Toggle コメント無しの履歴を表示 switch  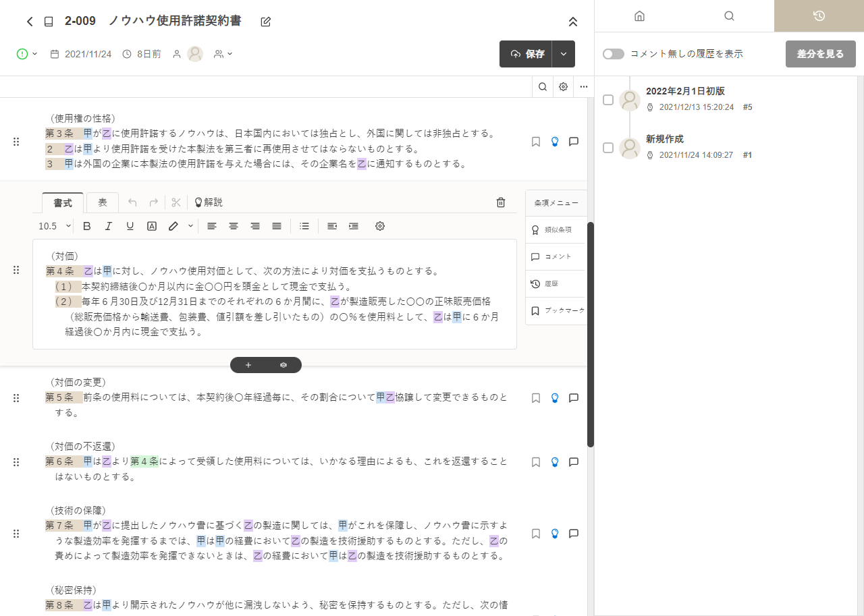[613, 53]
